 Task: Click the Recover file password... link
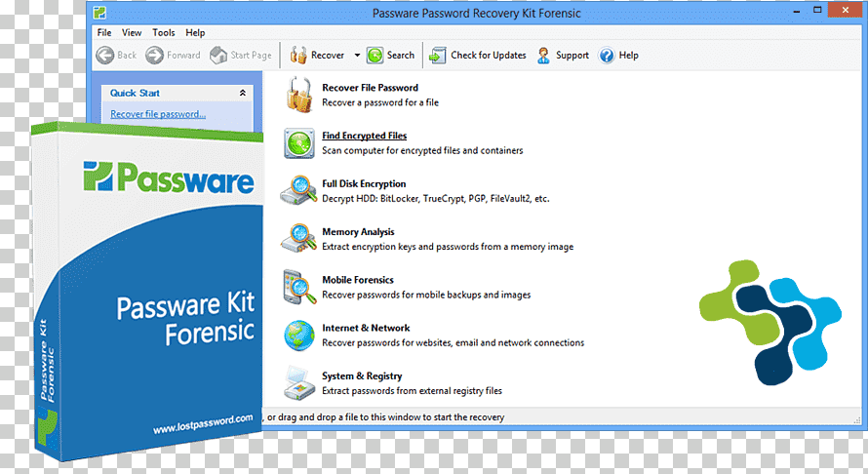pos(158,114)
